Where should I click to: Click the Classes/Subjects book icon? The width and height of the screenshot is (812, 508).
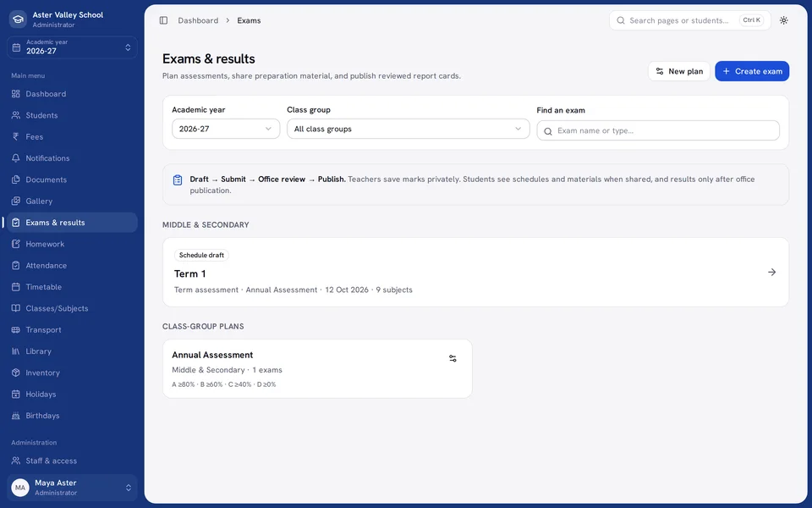[15, 308]
